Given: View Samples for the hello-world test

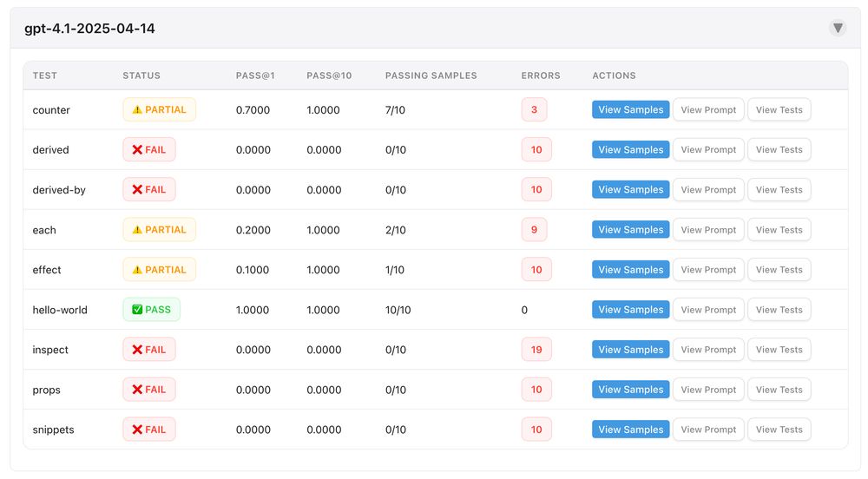Looking at the screenshot, I should tap(630, 309).
